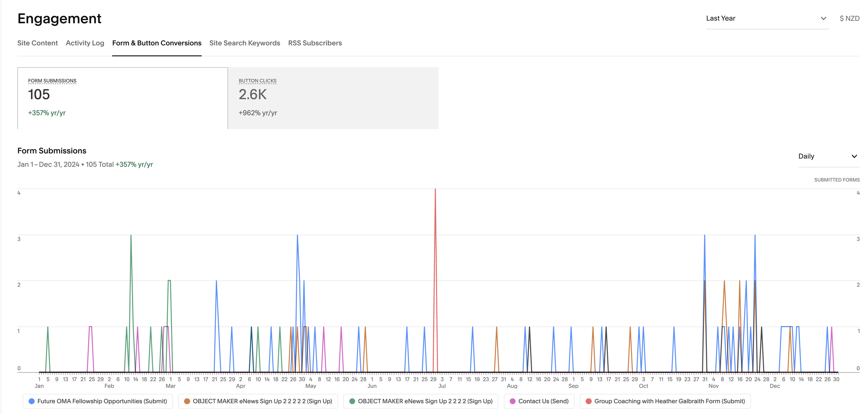The width and height of the screenshot is (868, 414).
Task: Click the Last Year dropdown chevron arrow
Action: [x=823, y=18]
